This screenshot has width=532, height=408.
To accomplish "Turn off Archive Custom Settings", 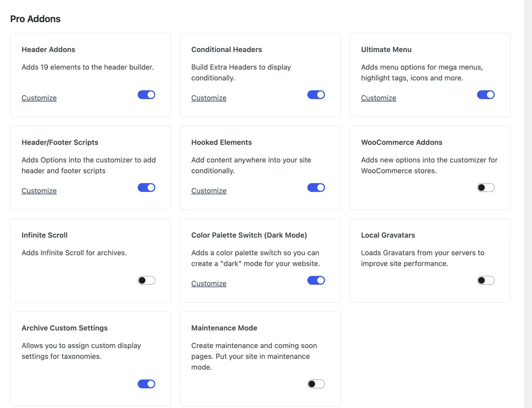I will pos(146,384).
